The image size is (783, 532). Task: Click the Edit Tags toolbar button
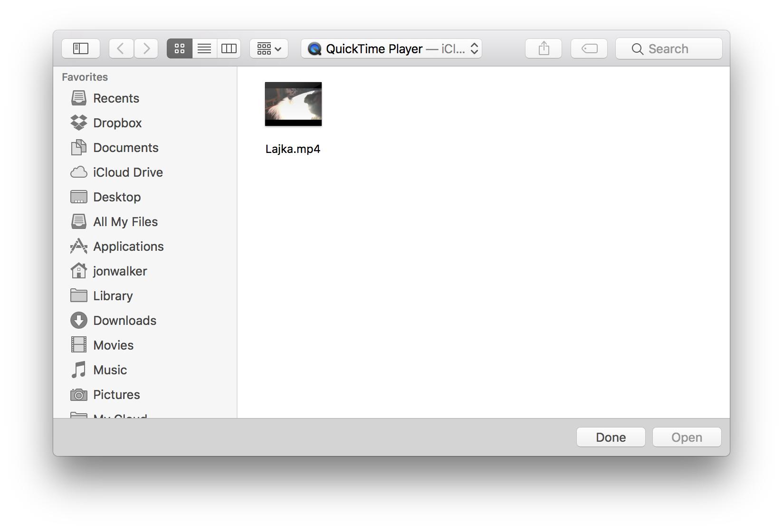[589, 48]
